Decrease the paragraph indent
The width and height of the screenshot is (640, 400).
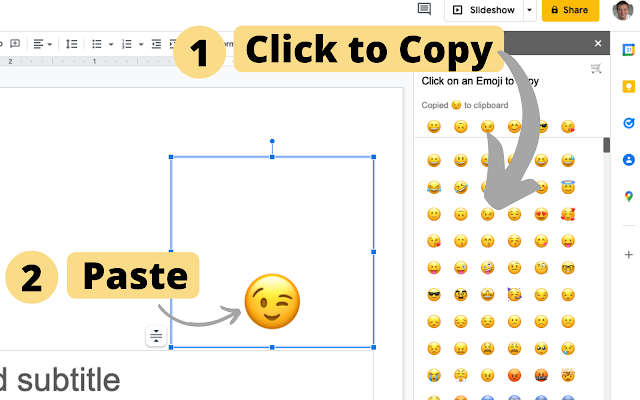(x=156, y=44)
